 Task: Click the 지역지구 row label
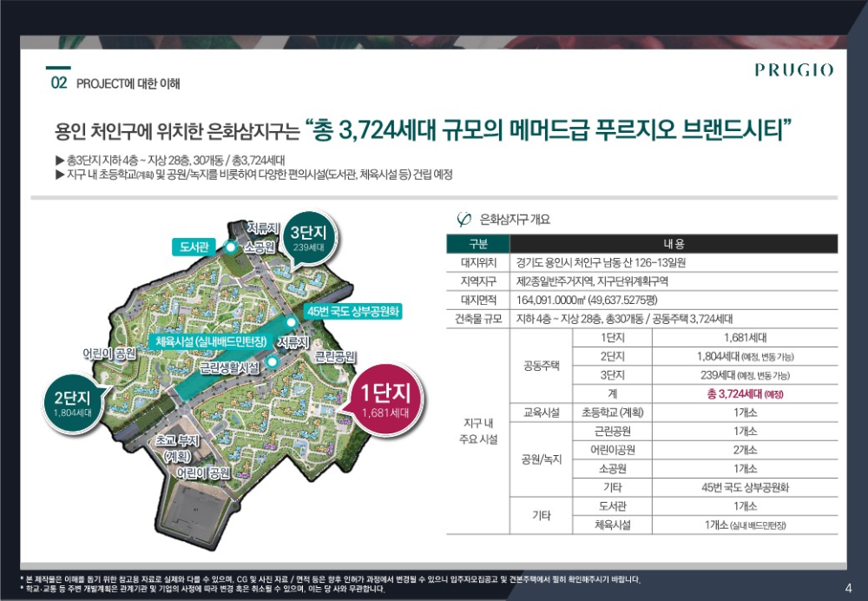(x=478, y=281)
